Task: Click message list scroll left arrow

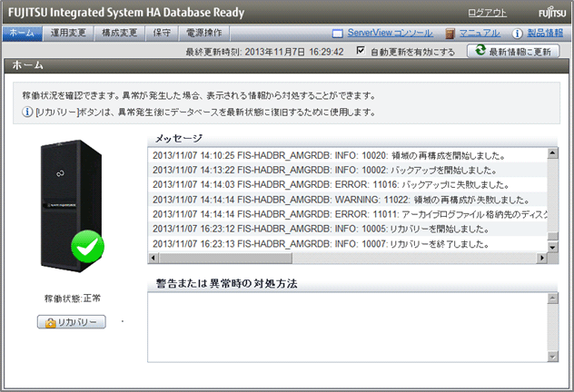Action: coord(153,259)
